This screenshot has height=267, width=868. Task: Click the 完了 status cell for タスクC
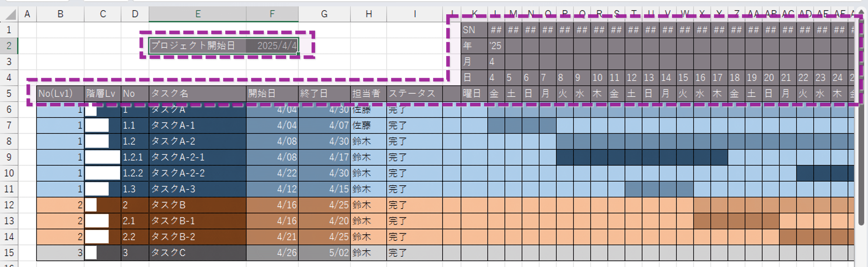(x=414, y=252)
